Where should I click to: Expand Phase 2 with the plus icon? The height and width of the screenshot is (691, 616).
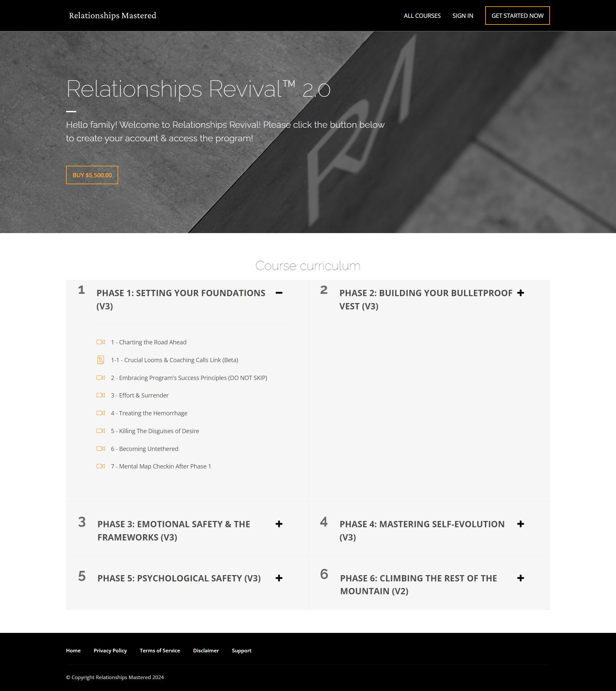click(x=521, y=293)
